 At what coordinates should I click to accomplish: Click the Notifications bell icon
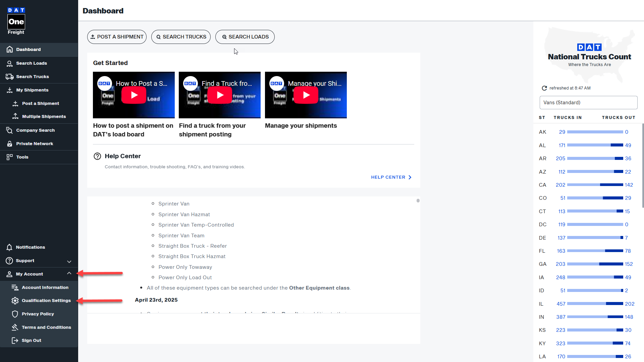tap(9, 247)
